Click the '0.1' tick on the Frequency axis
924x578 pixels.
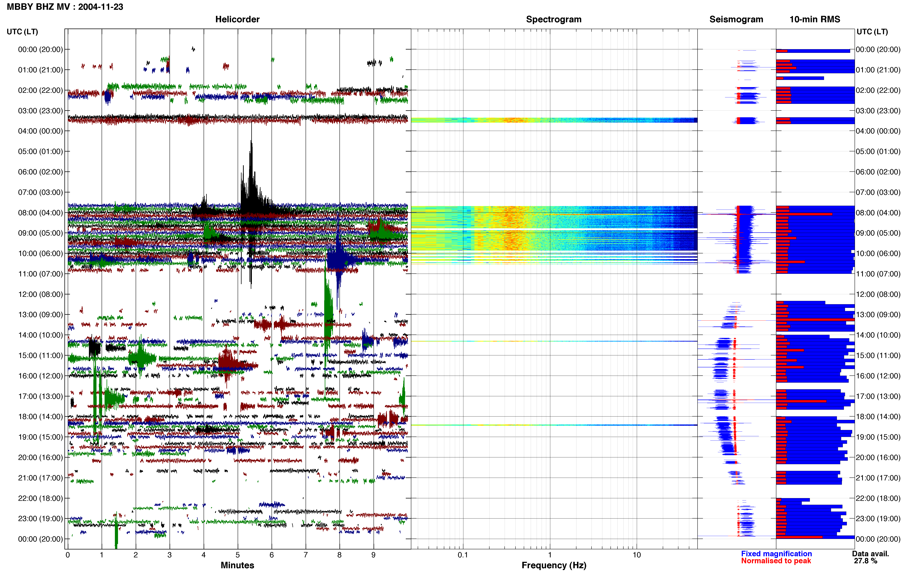pos(463,555)
